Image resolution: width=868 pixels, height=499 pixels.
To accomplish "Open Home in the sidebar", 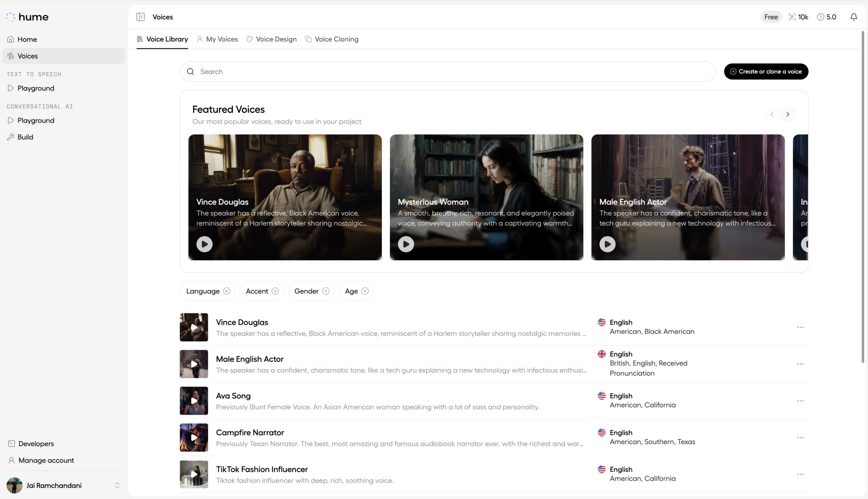I will click(x=64, y=39).
